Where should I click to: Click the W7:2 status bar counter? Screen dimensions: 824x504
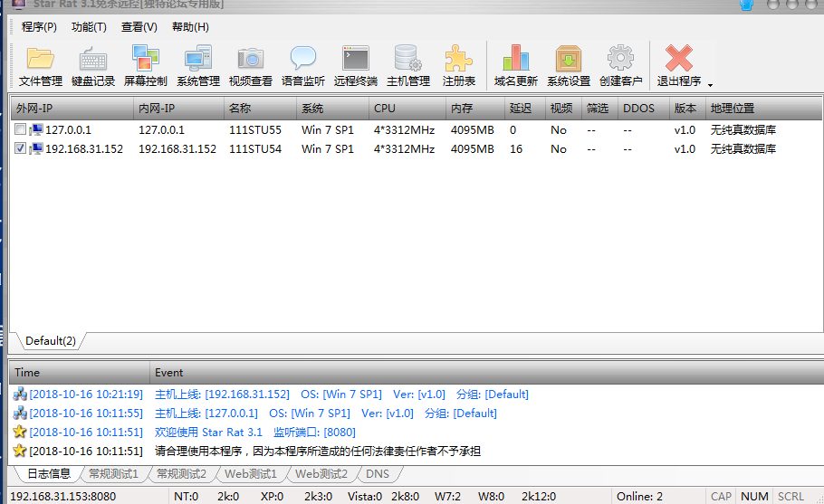[447, 496]
